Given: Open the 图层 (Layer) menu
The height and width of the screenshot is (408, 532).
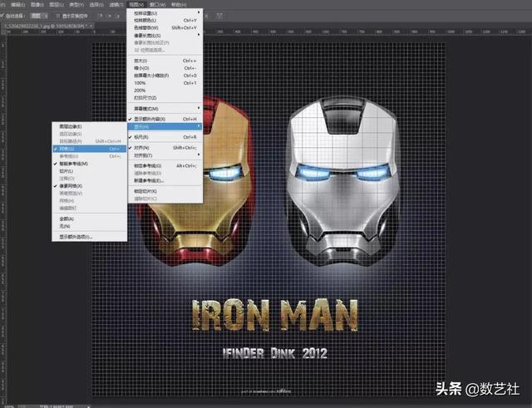Looking at the screenshot, I should [x=57, y=4].
